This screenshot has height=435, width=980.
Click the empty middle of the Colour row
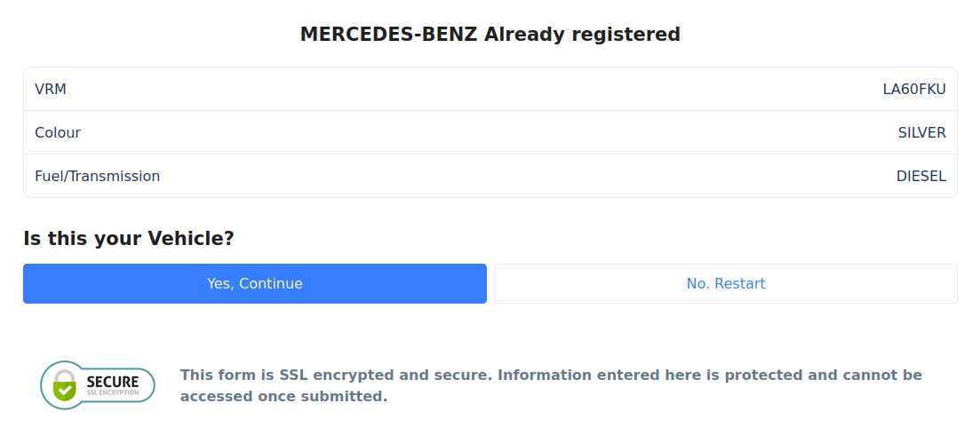pos(490,133)
